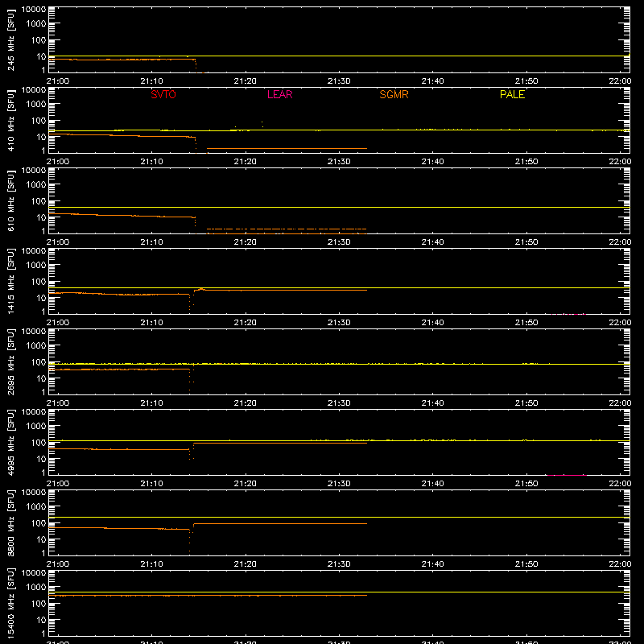The height and width of the screenshot is (644, 644).
Task: Click 22:00 tick under the 610 MHz plot
Action: pos(620,242)
